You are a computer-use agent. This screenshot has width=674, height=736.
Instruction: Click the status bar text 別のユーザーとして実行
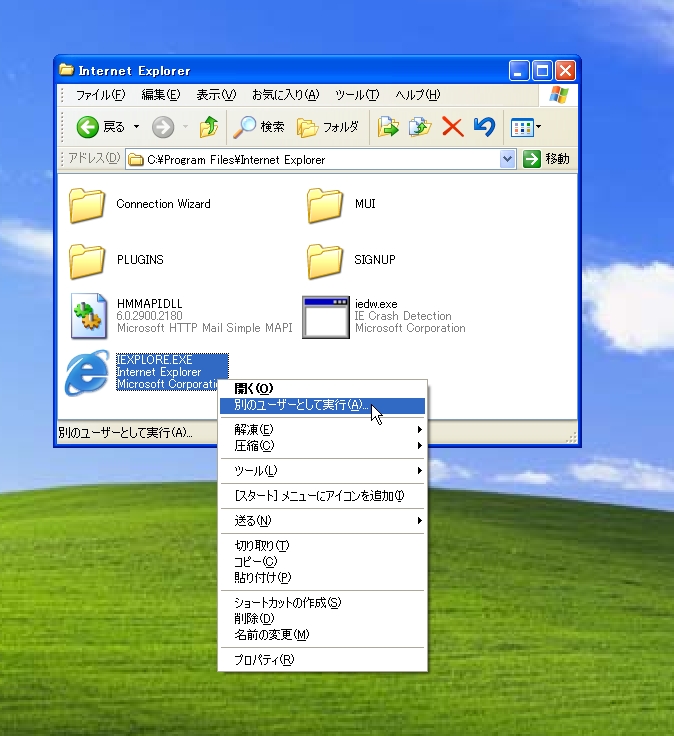point(125,432)
